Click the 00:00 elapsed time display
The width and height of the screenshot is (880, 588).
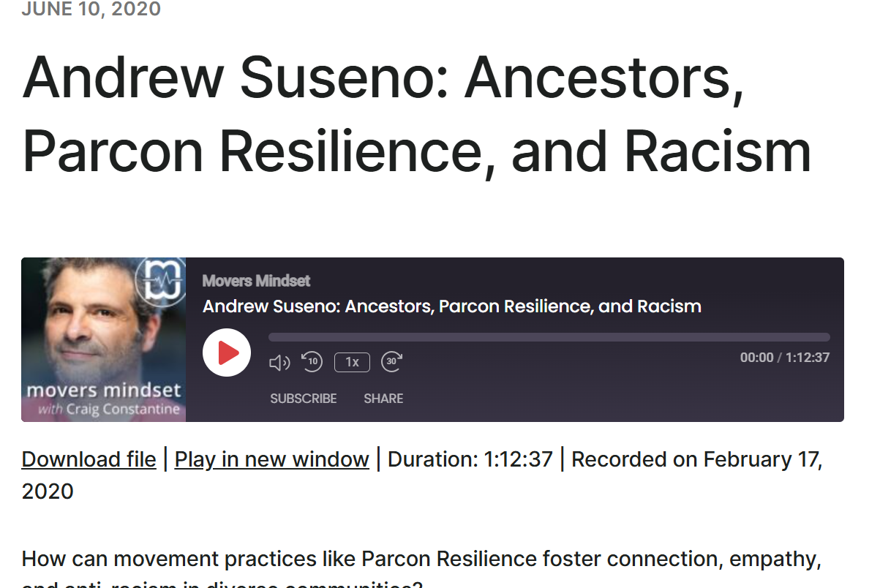point(757,358)
